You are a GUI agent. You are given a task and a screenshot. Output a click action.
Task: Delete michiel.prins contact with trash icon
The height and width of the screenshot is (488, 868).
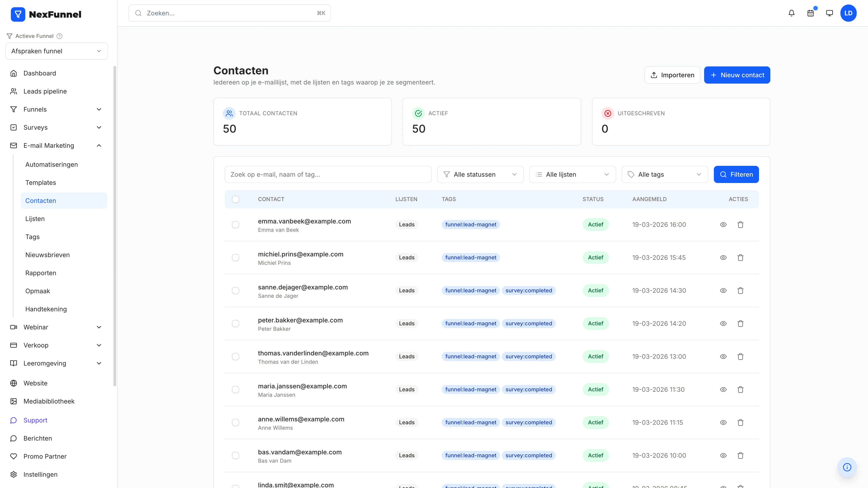point(740,258)
